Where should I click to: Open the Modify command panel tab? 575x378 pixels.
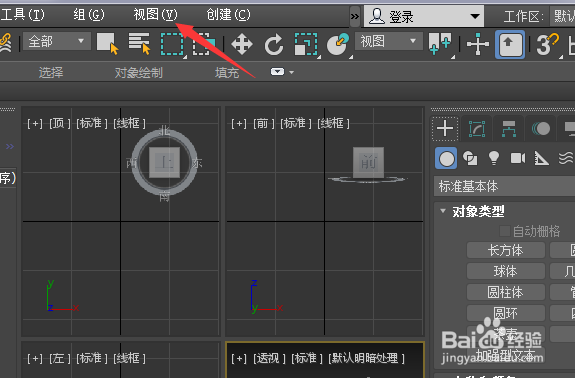(477, 129)
